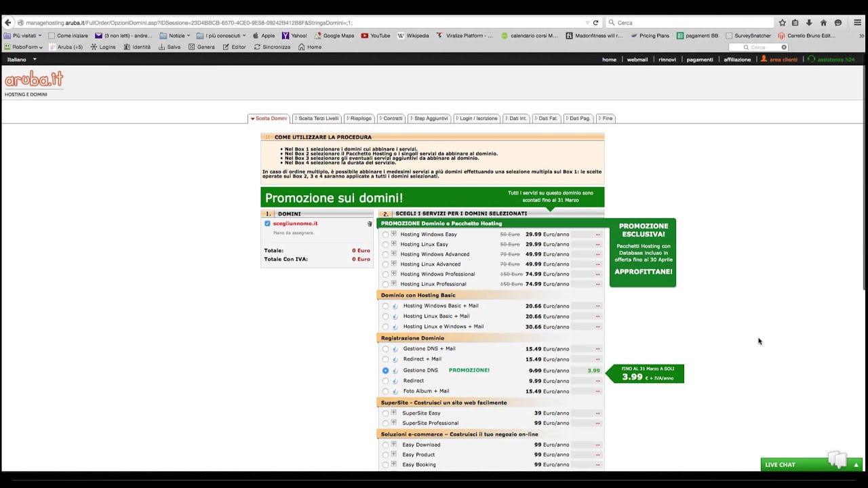
Task: Open RoboForm Logins toolbar item
Action: 103,47
